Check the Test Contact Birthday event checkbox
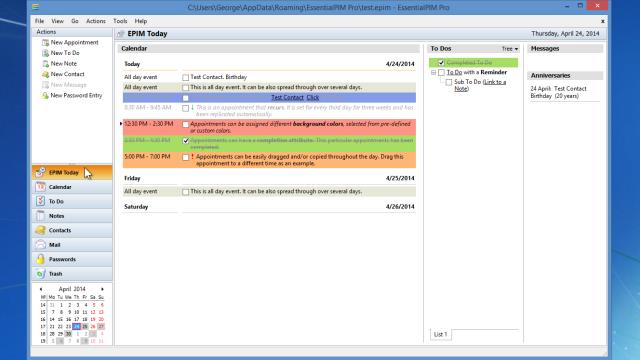The width and height of the screenshot is (640, 360). [x=186, y=77]
